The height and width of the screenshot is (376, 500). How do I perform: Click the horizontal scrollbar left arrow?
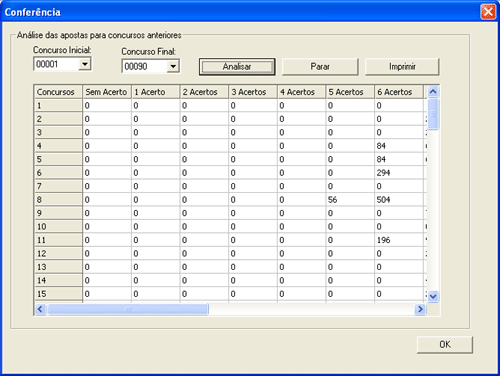[40, 309]
